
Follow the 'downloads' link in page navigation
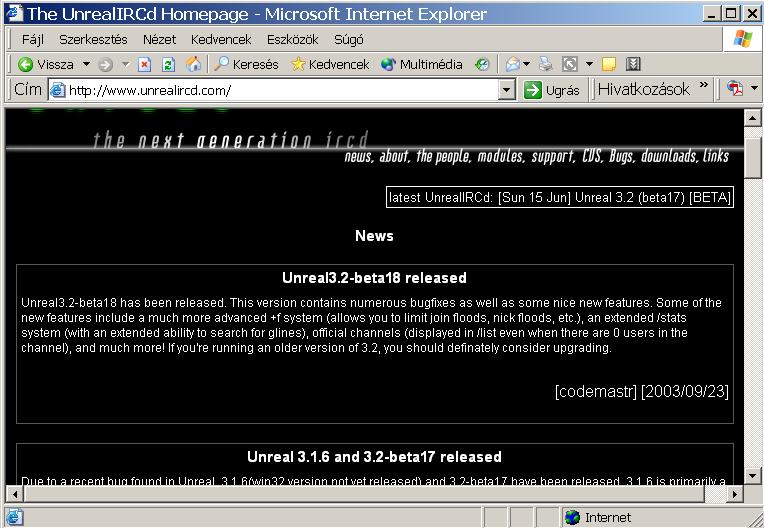pos(669,157)
